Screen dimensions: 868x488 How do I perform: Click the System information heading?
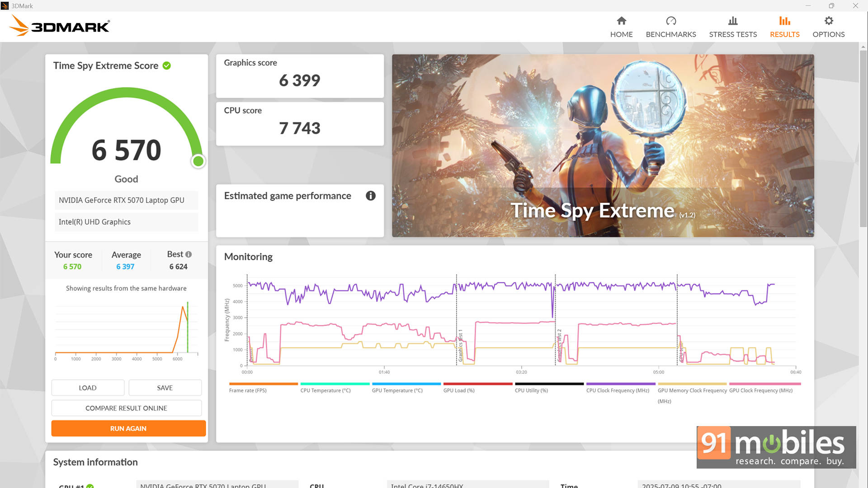coord(95,462)
